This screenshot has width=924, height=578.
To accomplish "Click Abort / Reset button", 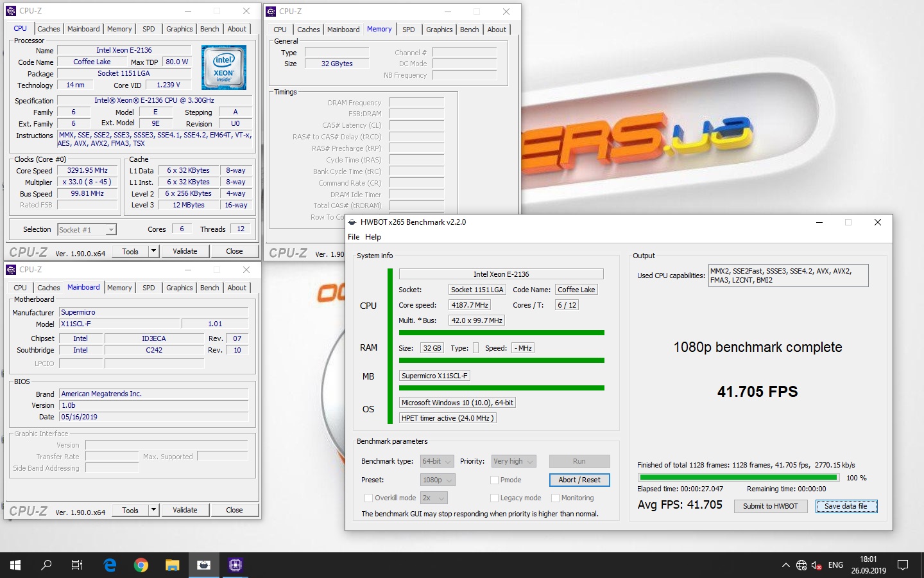I will click(579, 480).
